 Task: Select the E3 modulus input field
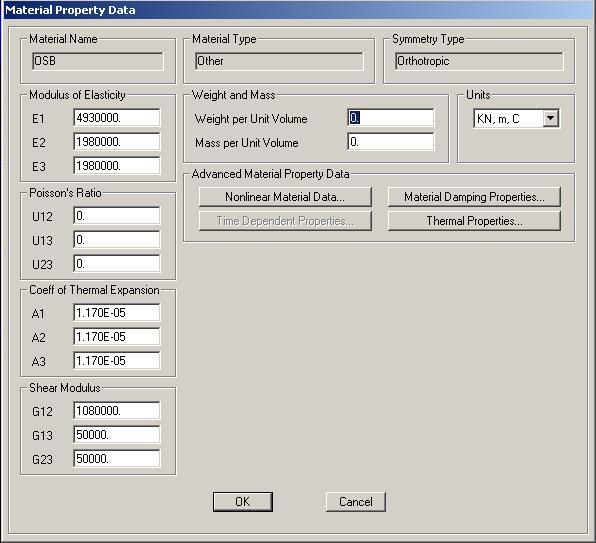(x=117, y=166)
